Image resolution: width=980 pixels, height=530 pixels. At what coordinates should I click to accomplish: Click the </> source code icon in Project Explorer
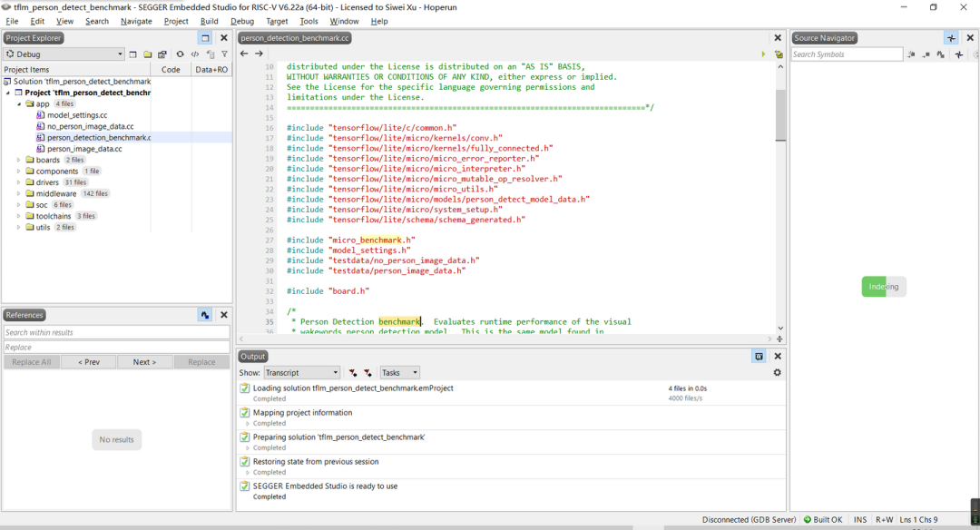195,54
